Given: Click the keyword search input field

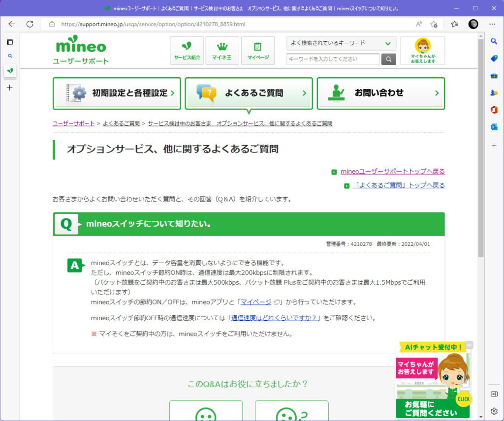Looking at the screenshot, I should pos(333,59).
